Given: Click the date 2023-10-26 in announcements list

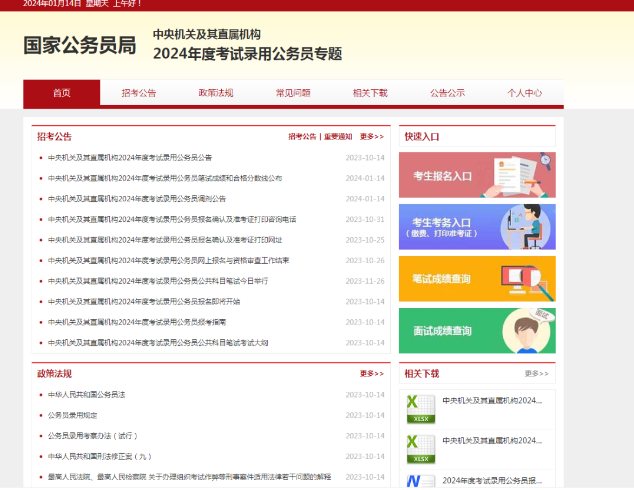Looking at the screenshot, I should coord(365,261).
